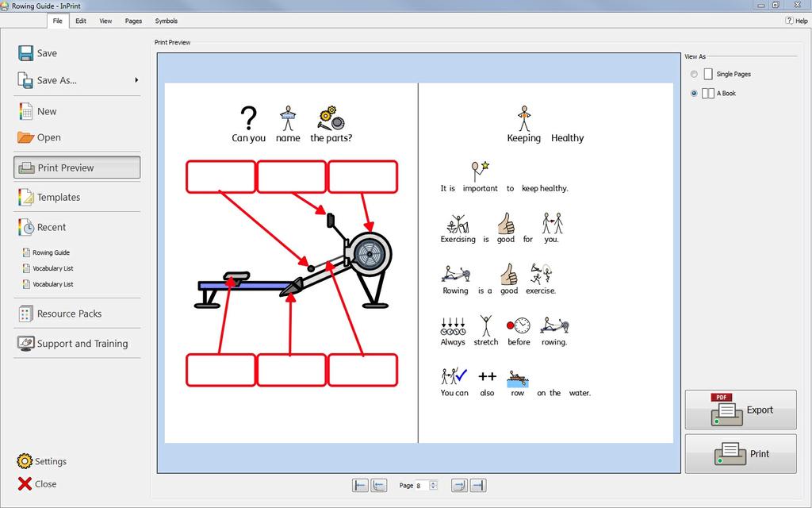Open the Pages menu

click(x=133, y=21)
